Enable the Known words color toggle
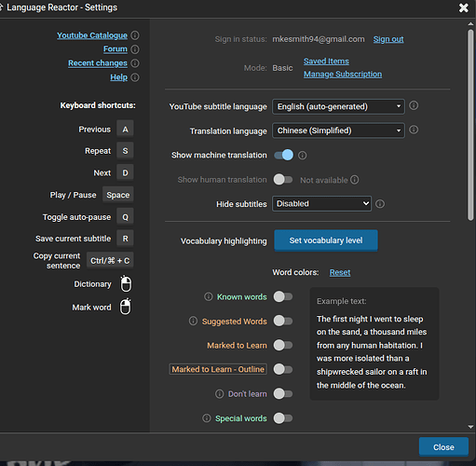The height and width of the screenshot is (466, 476). 283,296
